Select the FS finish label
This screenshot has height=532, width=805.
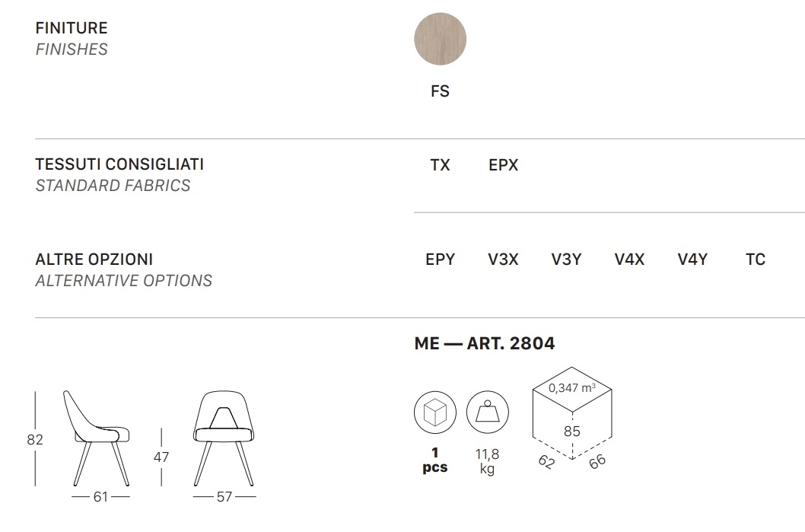(440, 91)
